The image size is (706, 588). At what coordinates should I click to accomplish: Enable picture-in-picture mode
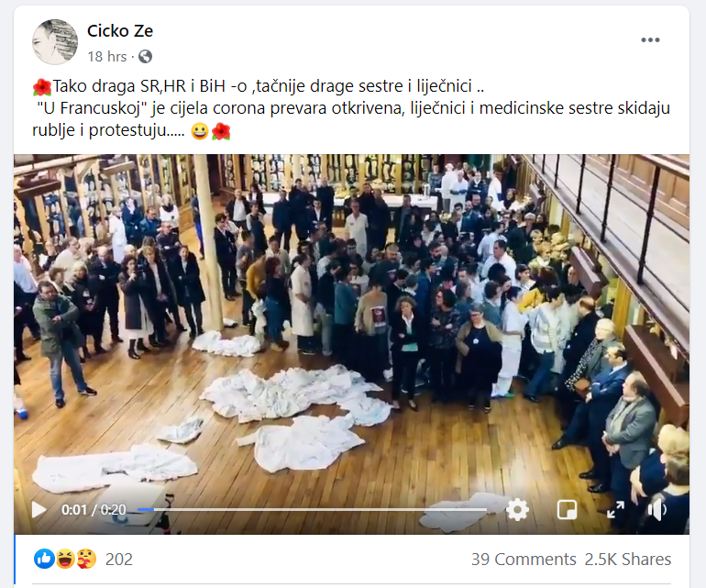567,510
